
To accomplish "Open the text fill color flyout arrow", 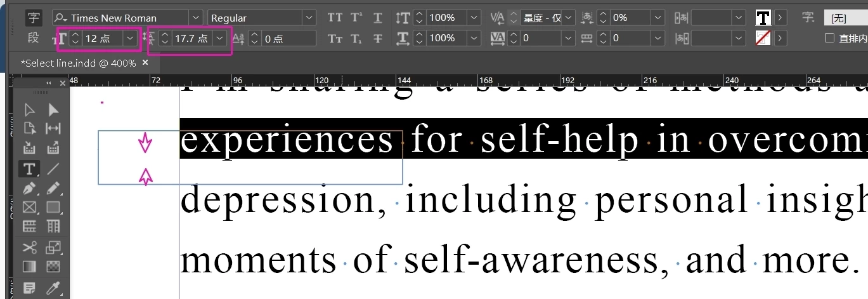I will (779, 18).
